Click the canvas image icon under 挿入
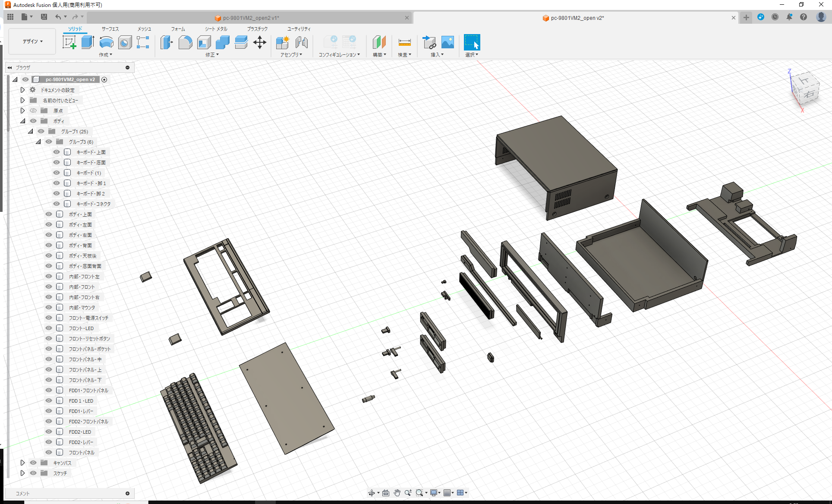The image size is (832, 504). 448,42
